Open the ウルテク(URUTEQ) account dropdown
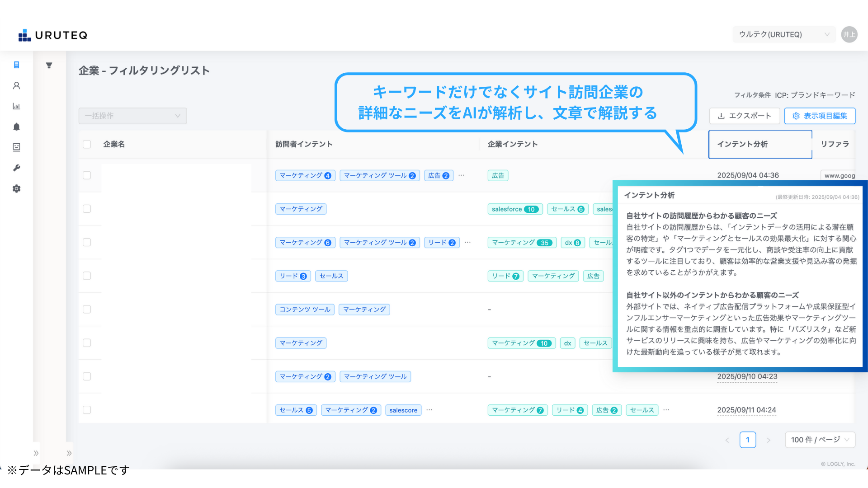This screenshot has width=868, height=488. [784, 35]
